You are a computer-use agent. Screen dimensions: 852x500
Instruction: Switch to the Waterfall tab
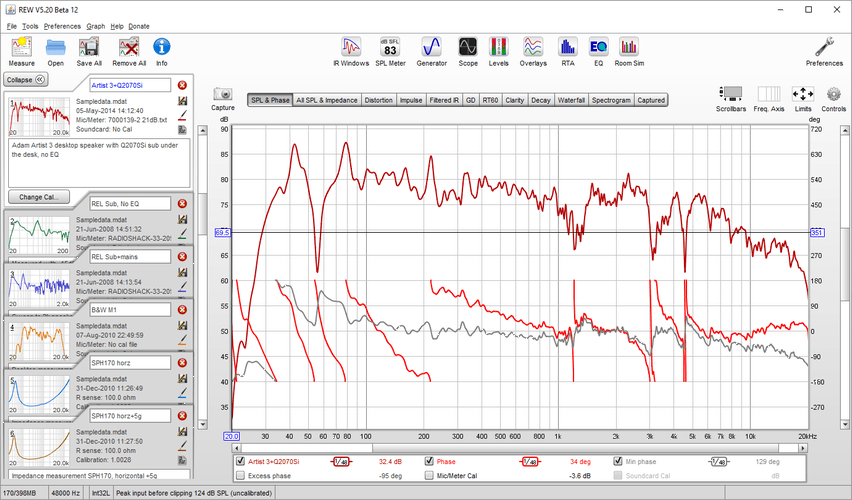(571, 100)
